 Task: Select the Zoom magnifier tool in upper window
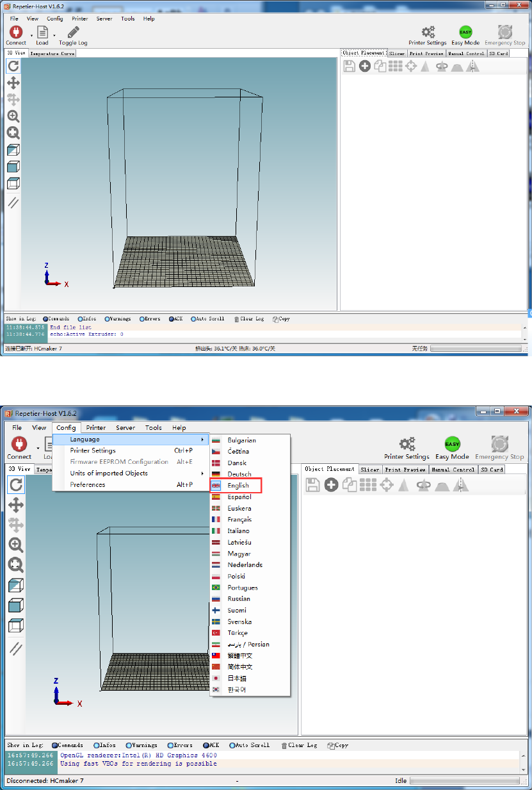(x=13, y=117)
